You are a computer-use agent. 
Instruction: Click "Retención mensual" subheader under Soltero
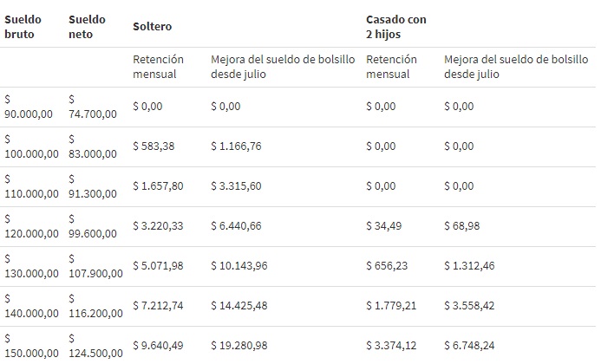pos(159,67)
